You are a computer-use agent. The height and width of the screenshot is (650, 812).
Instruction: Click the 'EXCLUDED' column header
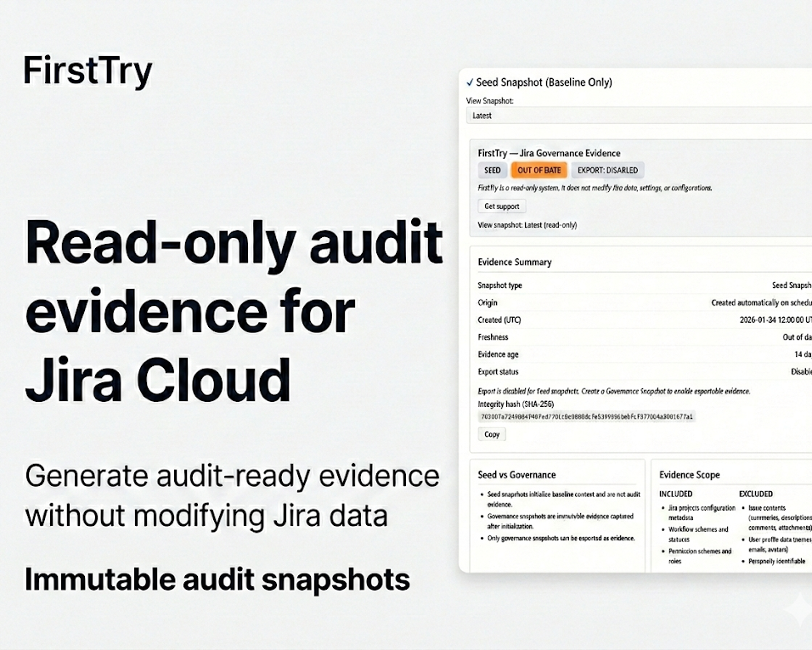click(x=756, y=495)
